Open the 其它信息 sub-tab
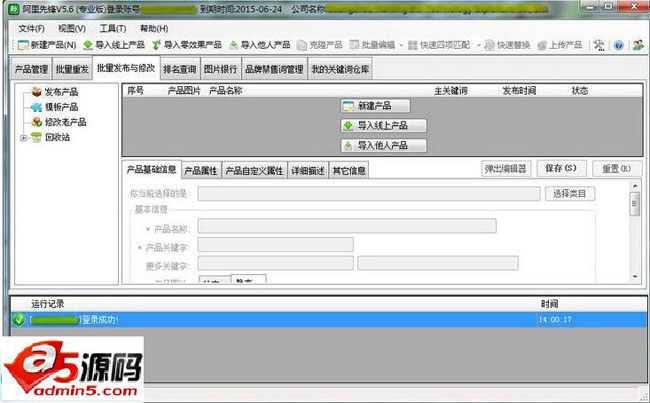Screen dimensions: 650x403 349,170
